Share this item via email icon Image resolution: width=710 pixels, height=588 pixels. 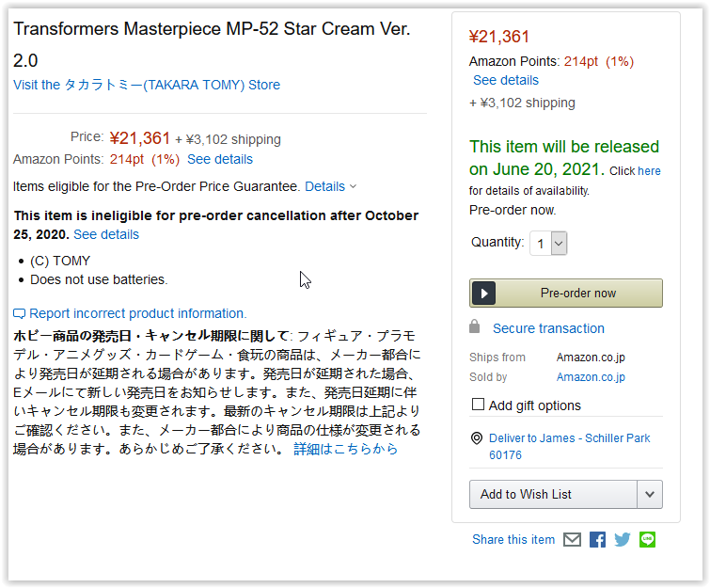click(572, 540)
